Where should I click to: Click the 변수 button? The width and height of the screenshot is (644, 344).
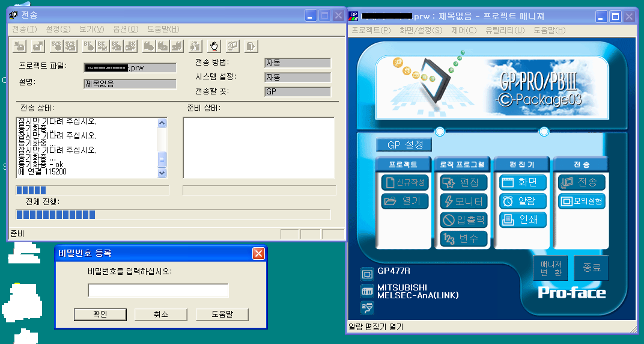click(x=464, y=239)
